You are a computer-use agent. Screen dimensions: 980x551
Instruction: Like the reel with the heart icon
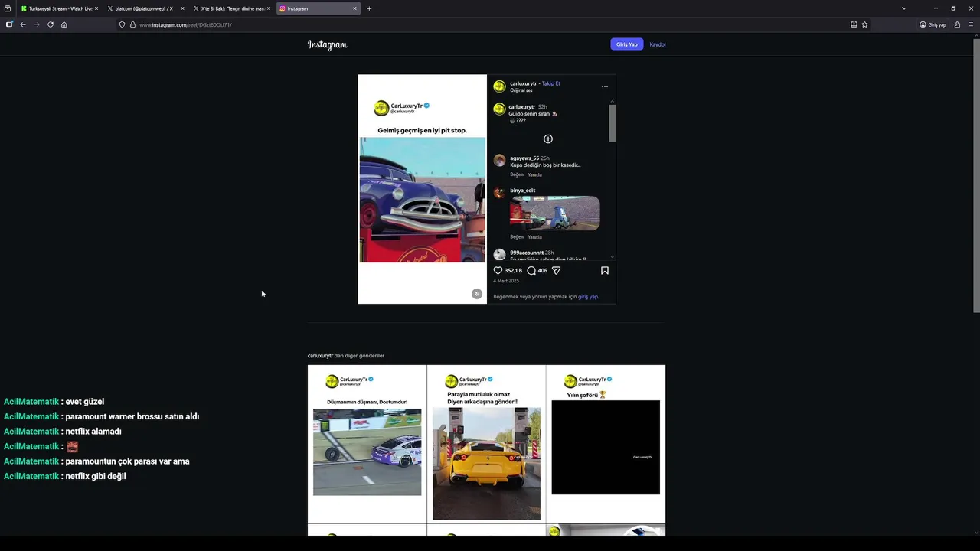tap(498, 270)
